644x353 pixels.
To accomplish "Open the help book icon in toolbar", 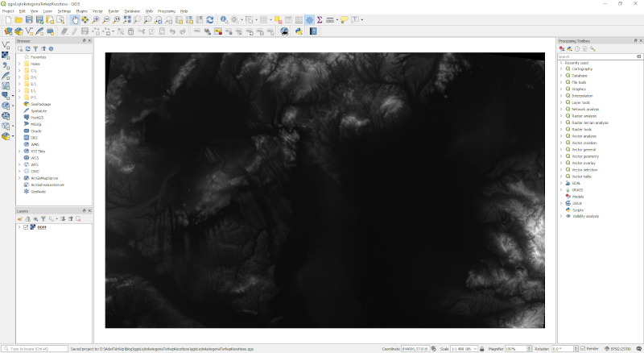I will pyautogui.click(x=313, y=31).
